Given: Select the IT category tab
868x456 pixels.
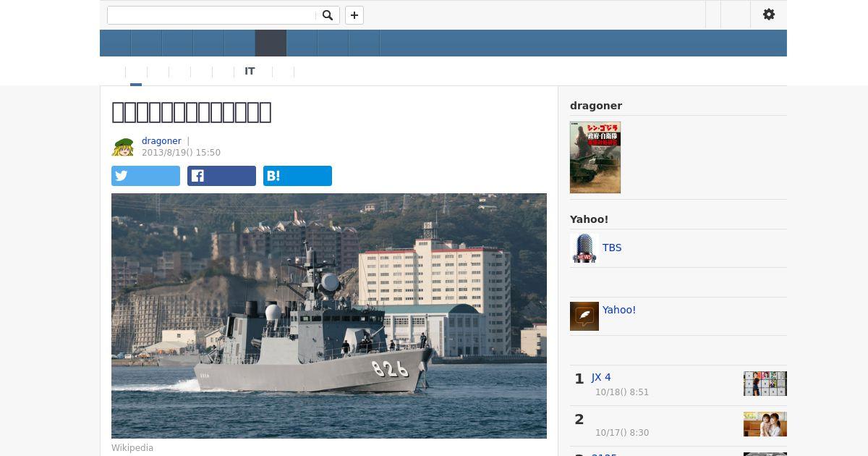Looking at the screenshot, I should 250,72.
